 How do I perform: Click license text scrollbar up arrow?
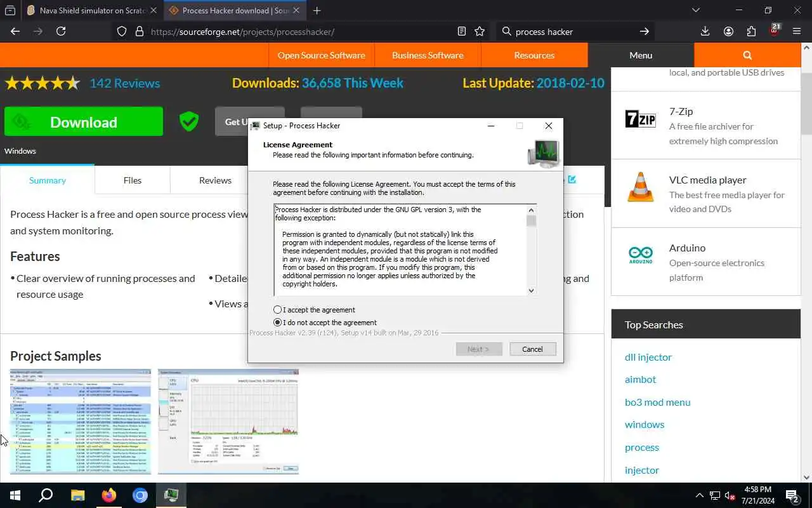pos(532,210)
